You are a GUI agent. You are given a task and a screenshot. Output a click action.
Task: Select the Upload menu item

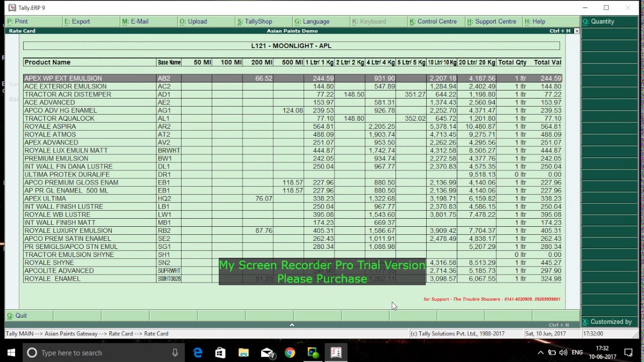[x=193, y=22]
